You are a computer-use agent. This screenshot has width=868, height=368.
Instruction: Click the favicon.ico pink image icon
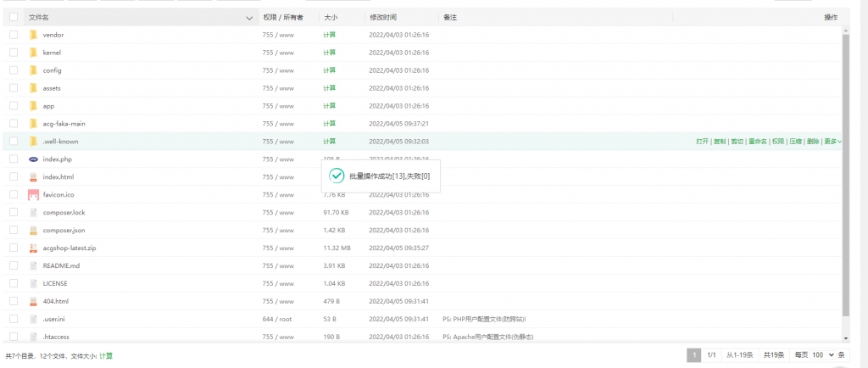(33, 195)
